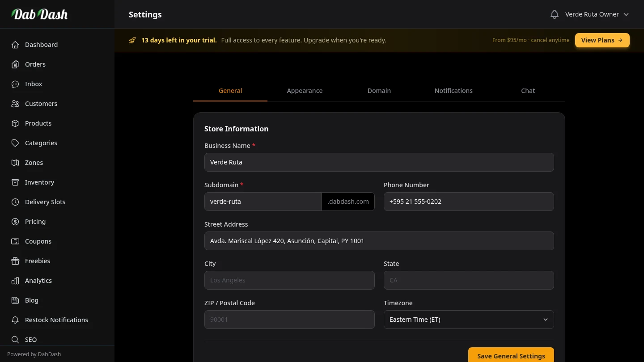
Task: Open the Products catalog
Action: pyautogui.click(x=38, y=123)
